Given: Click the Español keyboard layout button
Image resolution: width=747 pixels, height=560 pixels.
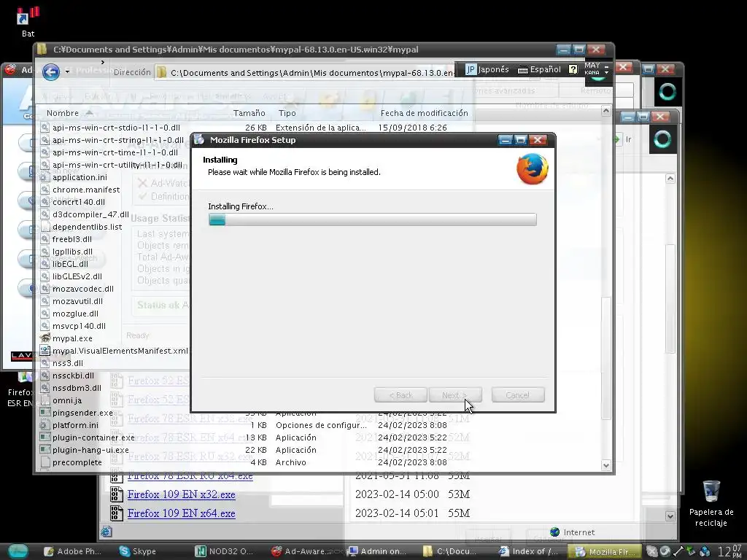Looking at the screenshot, I should [x=539, y=69].
